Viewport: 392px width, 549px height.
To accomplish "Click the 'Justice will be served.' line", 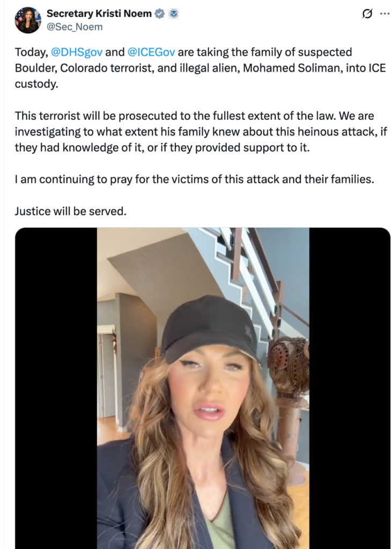I will pyautogui.click(x=70, y=211).
